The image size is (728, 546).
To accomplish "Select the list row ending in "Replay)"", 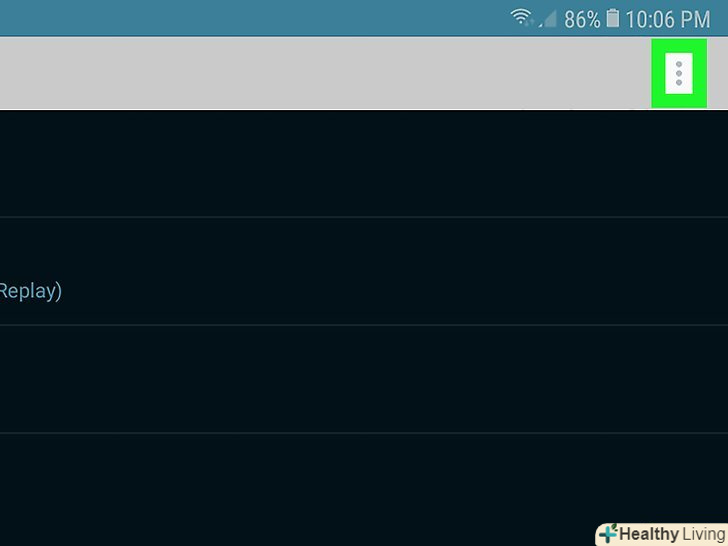I will [364, 271].
